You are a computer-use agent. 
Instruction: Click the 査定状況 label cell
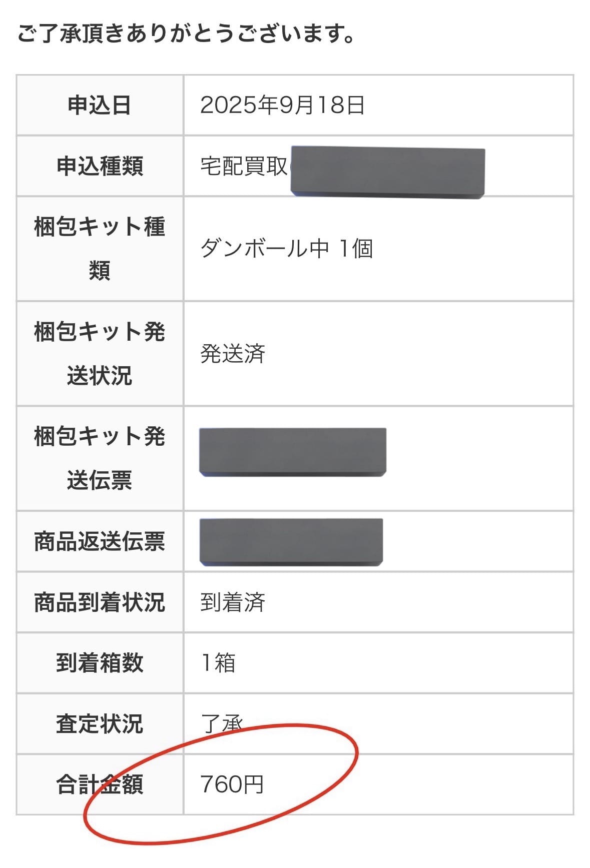coord(100,724)
